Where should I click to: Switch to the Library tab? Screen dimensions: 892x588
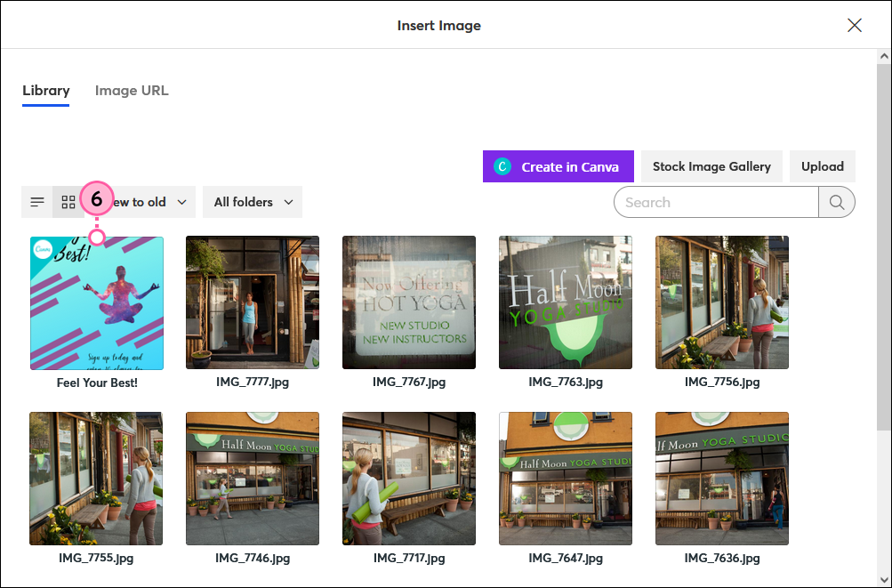pos(46,91)
